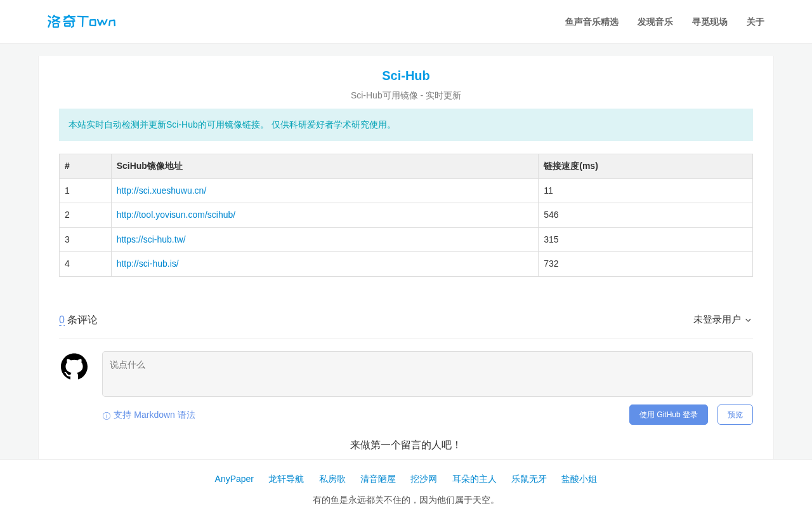Open the 龙轩导航 footer link

[x=286, y=479]
